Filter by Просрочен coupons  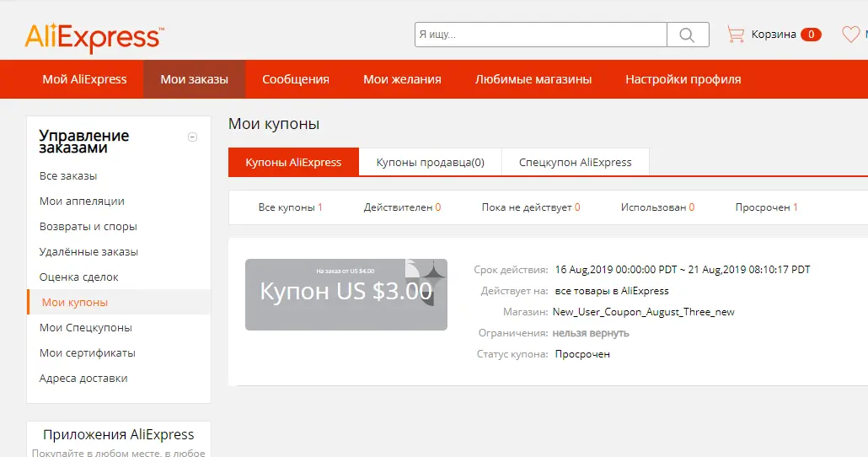[x=766, y=207]
